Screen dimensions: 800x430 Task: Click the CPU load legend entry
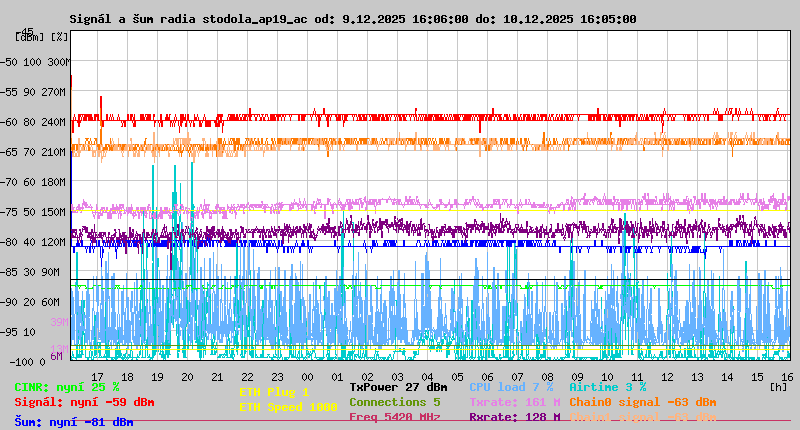(x=511, y=387)
